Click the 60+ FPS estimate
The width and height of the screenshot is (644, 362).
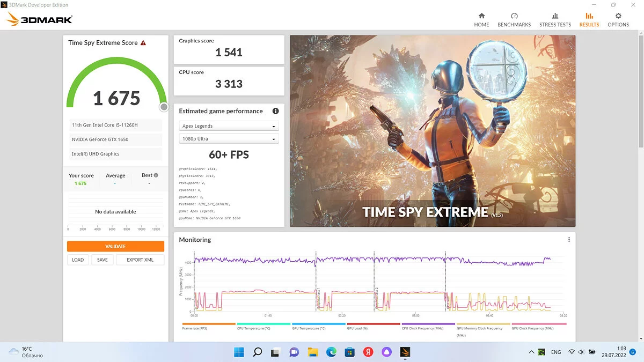click(229, 154)
